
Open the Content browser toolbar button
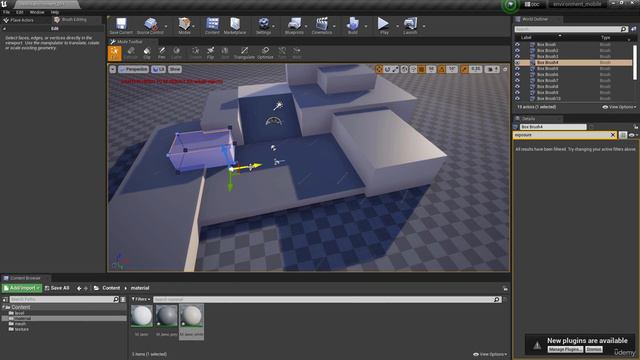click(x=212, y=26)
